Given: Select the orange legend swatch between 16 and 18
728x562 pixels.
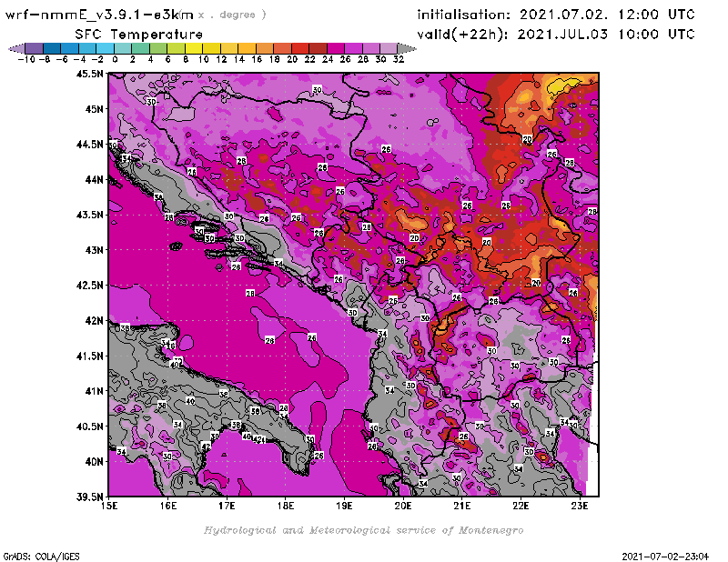Looking at the screenshot, I should pos(265,48).
